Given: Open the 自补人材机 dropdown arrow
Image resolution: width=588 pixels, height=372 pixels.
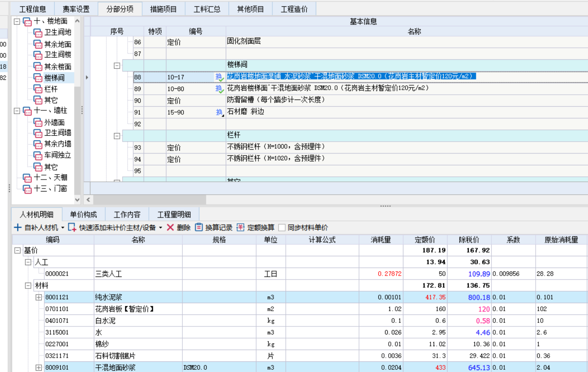Looking at the screenshot, I should 63,228.
